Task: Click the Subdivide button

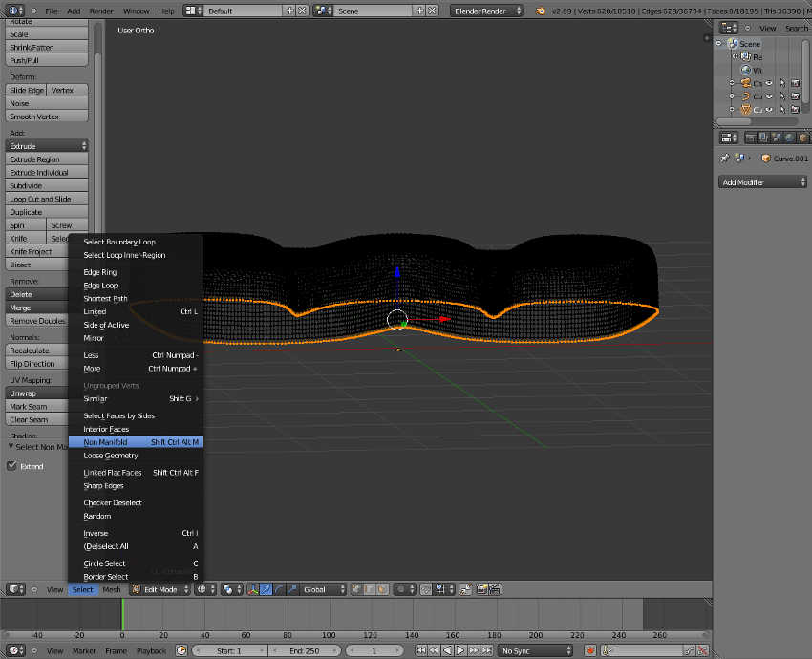Action: click(x=47, y=185)
